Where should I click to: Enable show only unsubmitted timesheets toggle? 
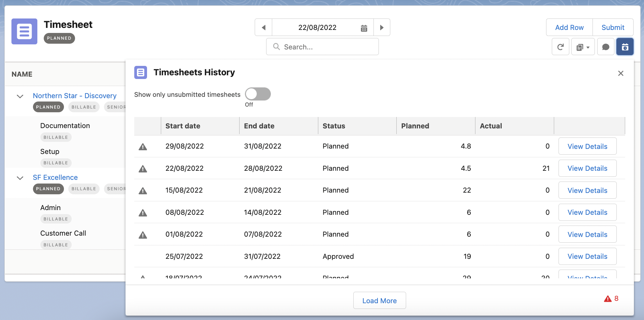pos(258,94)
